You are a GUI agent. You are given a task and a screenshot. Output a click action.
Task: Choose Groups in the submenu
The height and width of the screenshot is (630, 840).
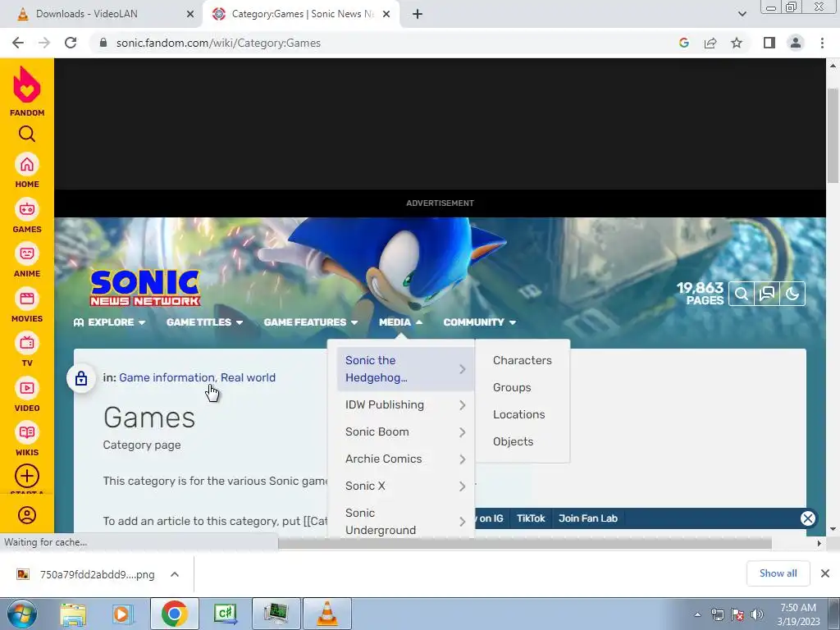[512, 387]
